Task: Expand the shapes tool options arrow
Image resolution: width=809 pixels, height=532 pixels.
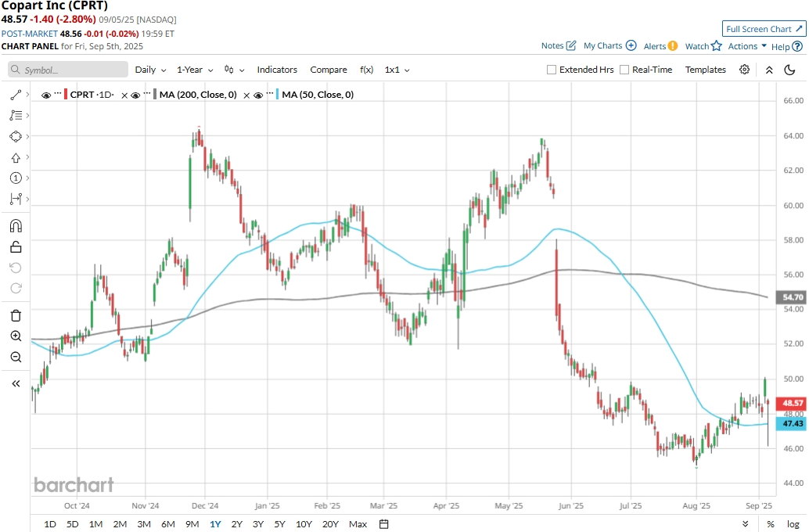Action: click(x=27, y=136)
